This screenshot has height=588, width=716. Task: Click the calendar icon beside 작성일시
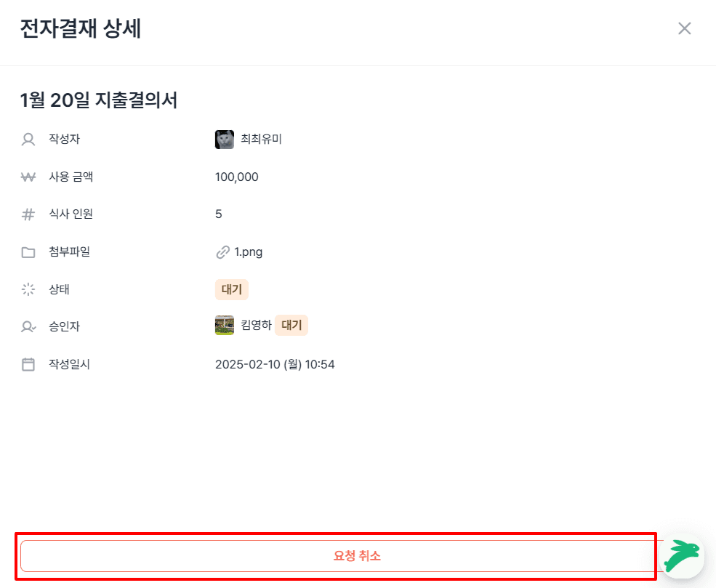coord(28,364)
